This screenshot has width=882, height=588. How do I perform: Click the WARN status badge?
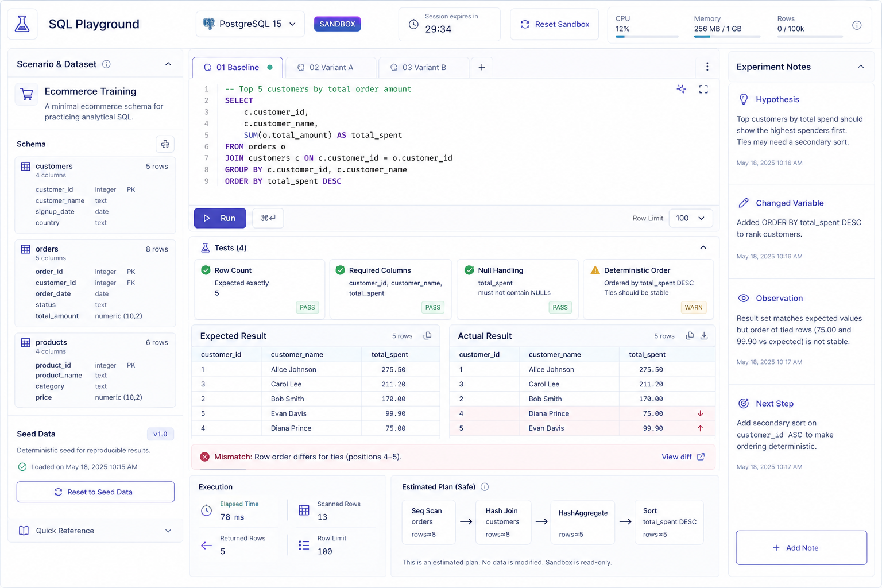tap(694, 308)
